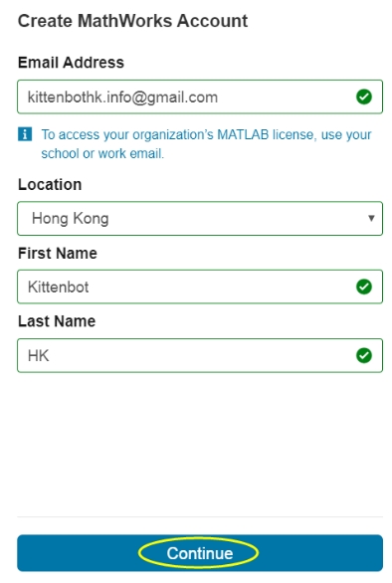The image size is (392, 583).
Task: Click blank area below the Last Name field
Action: click(x=200, y=443)
